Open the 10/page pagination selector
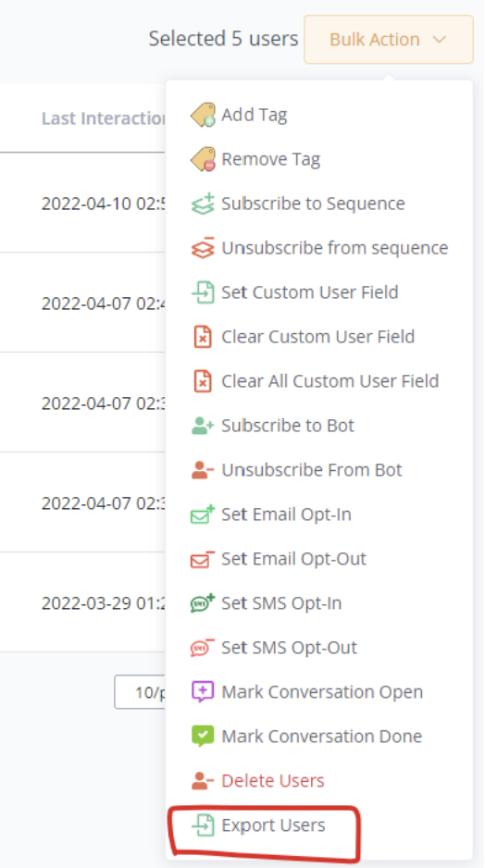Image resolution: width=485 pixels, height=868 pixels. point(142,692)
